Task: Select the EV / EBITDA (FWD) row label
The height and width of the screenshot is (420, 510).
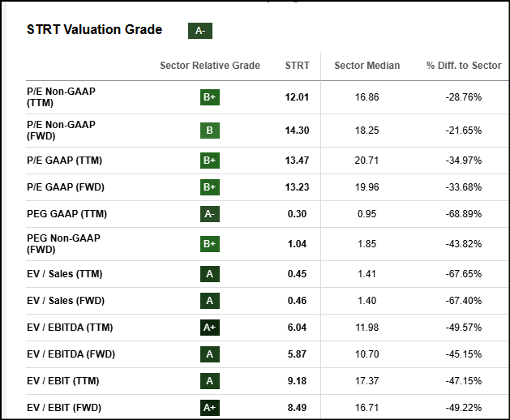Action: pyautogui.click(x=70, y=354)
